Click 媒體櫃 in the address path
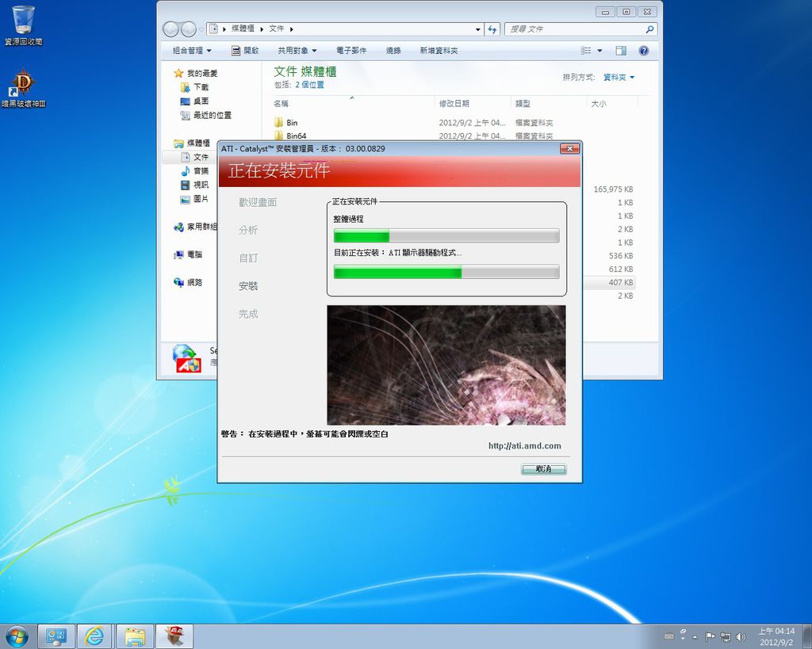 [x=243, y=29]
